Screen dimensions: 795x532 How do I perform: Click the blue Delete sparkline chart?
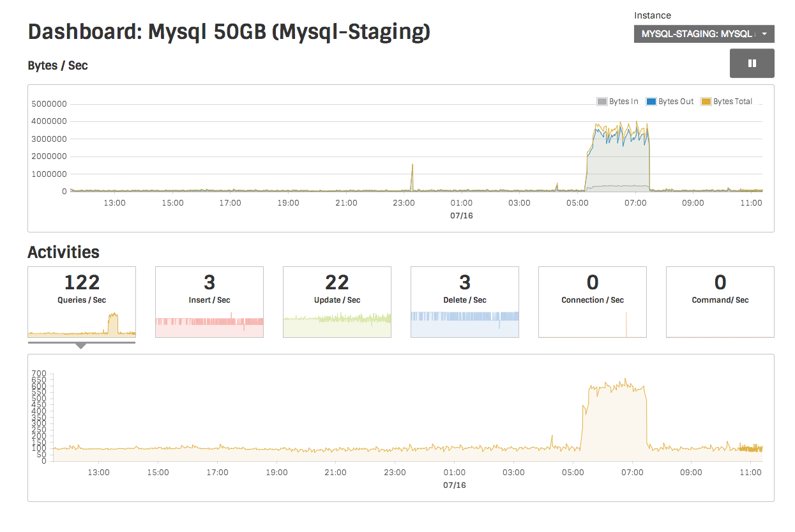pos(465,324)
